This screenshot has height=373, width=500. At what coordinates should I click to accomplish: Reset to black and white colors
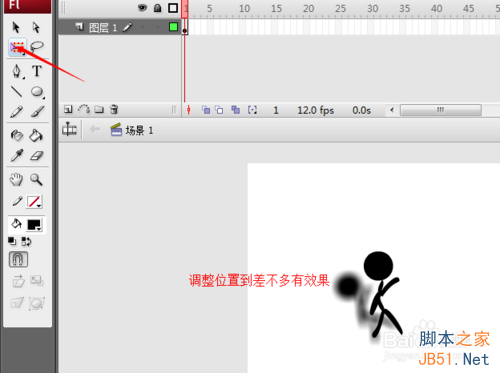[x=12, y=241]
